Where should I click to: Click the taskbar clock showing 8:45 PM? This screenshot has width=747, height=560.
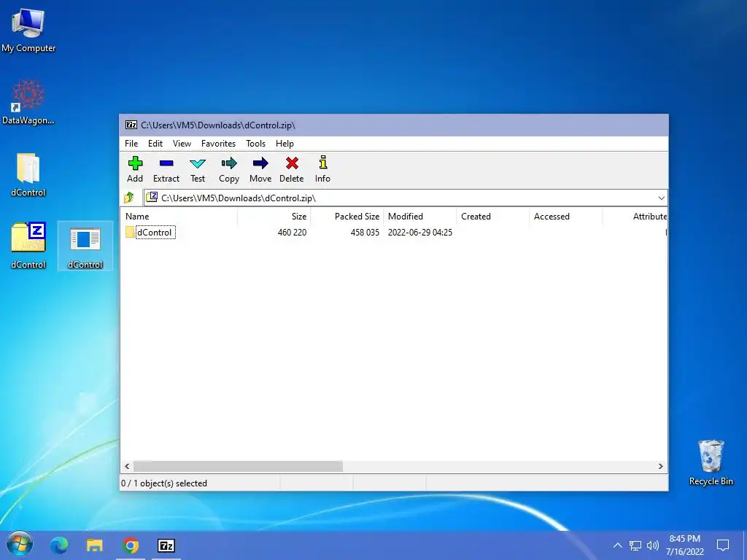tap(684, 545)
